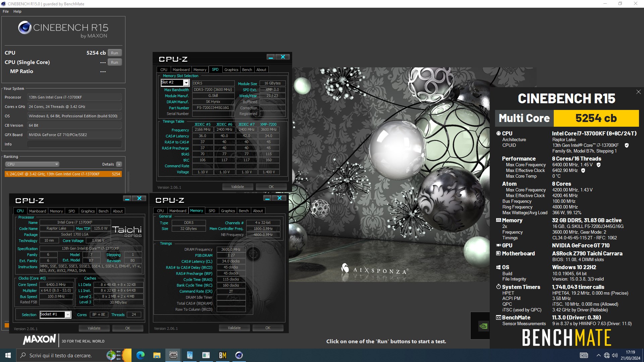Click the shield badge next to CPUID name

click(627, 145)
